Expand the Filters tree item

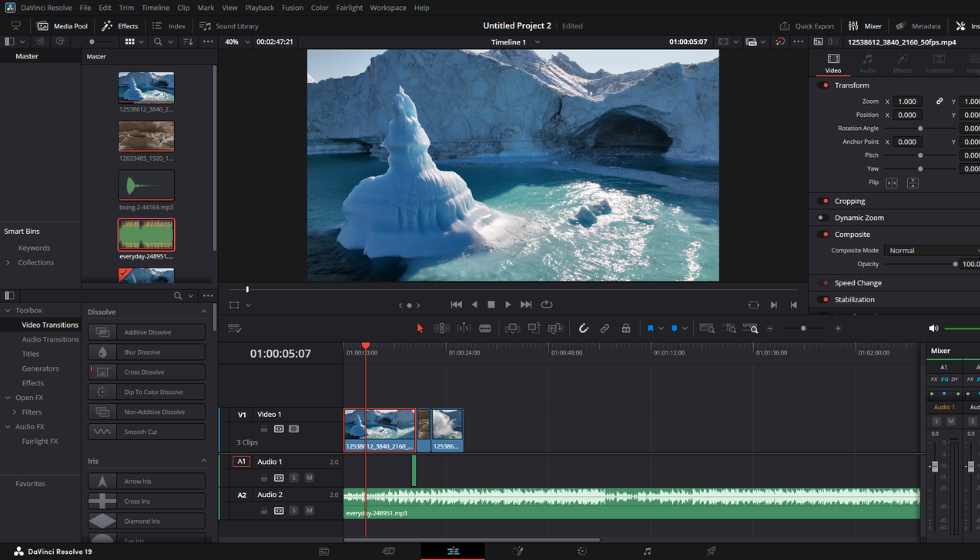tap(14, 412)
